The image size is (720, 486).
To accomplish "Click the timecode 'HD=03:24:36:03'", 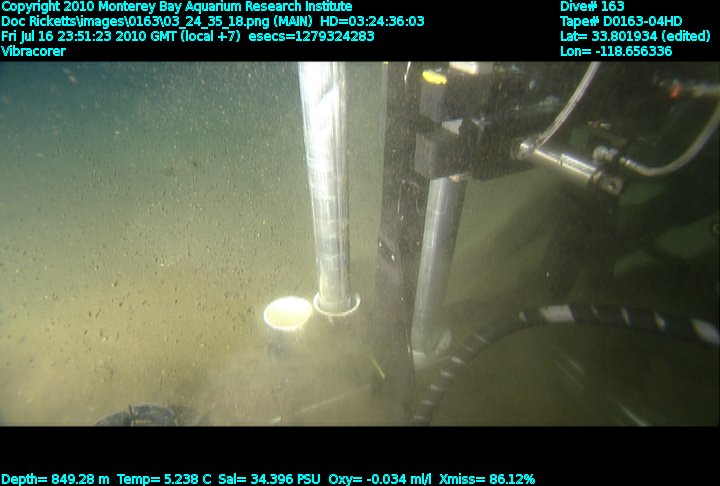I will (x=372, y=22).
